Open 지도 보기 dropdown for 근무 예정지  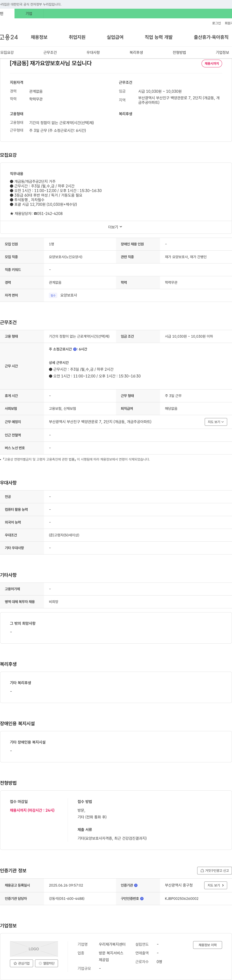216,422
